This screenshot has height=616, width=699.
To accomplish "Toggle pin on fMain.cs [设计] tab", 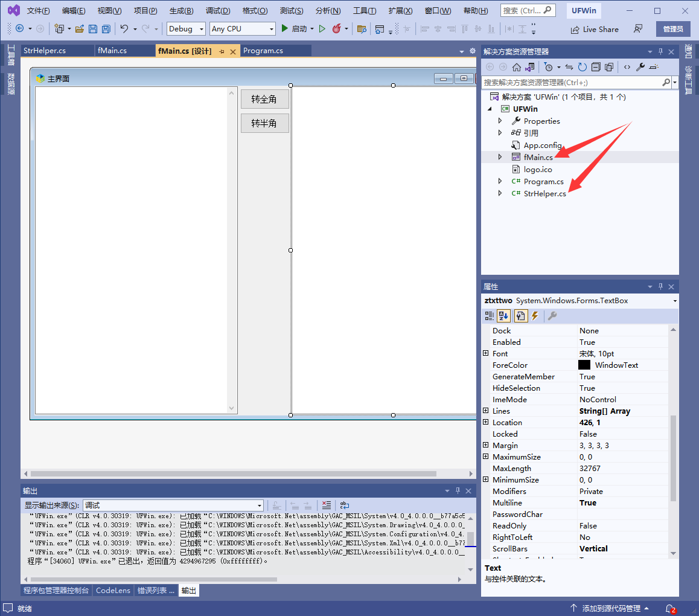I will [222, 51].
